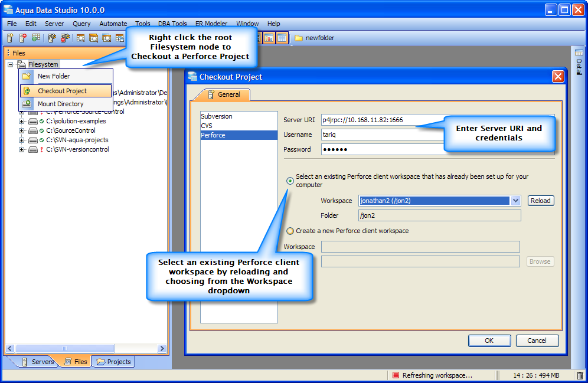Click the Files panel grip handle icon

pyautogui.click(x=8, y=53)
